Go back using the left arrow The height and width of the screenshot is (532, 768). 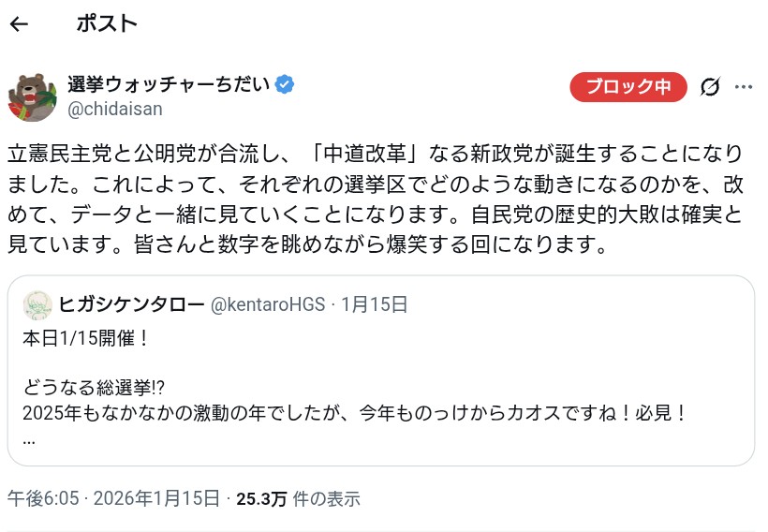tap(19, 24)
